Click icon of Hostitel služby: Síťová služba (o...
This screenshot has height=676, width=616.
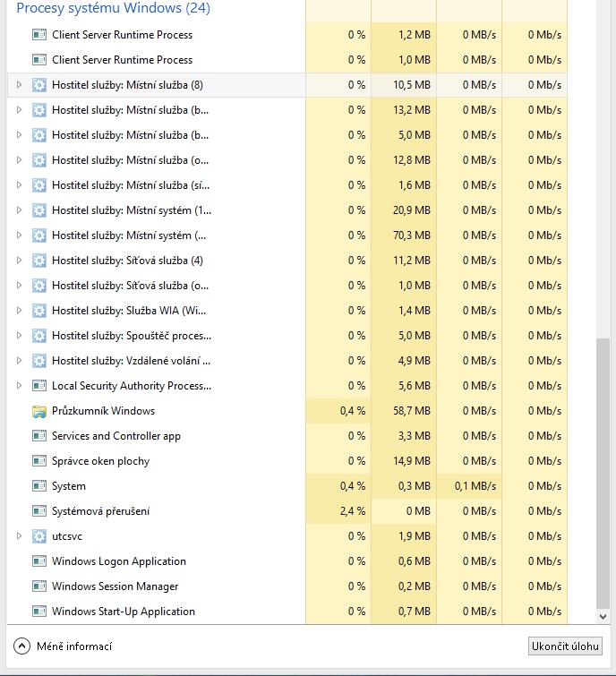click(x=39, y=286)
